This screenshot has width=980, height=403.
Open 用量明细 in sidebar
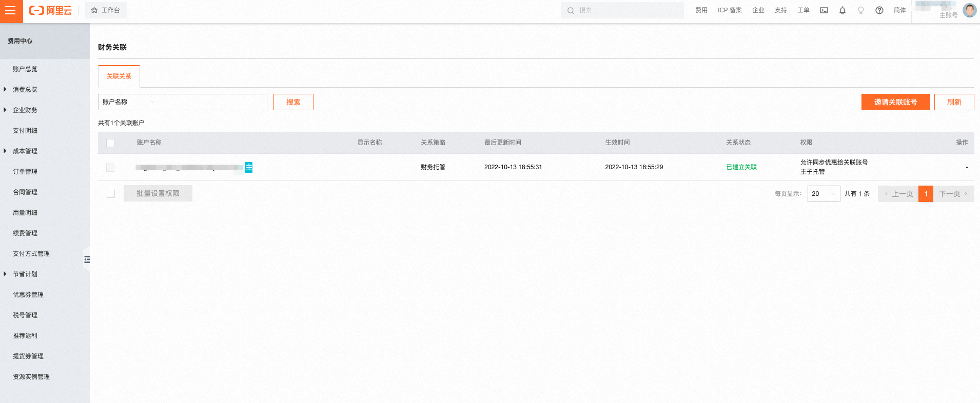(25, 213)
